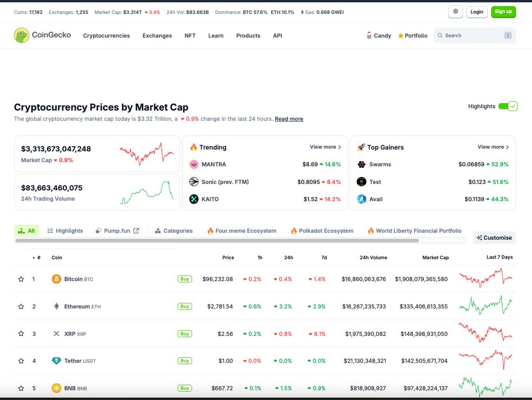This screenshot has width=532, height=400.
Task: Open the Market Cap sparkline chart
Action: tap(146, 154)
